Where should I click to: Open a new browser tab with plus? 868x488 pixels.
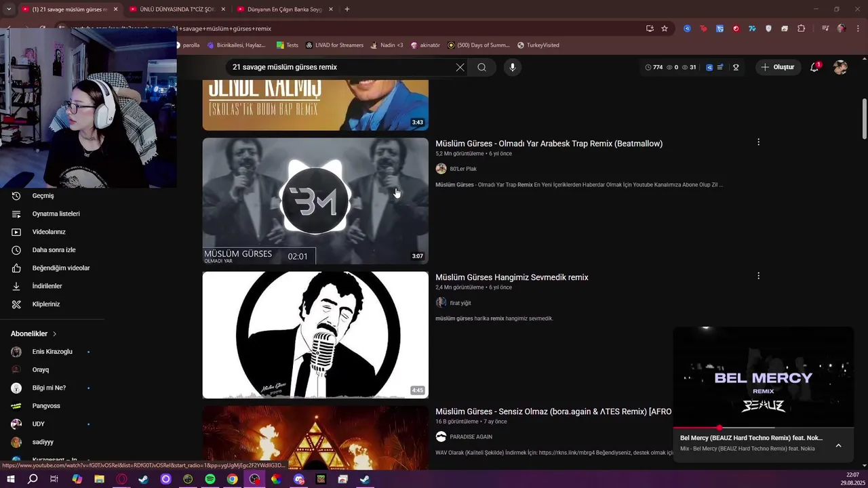[347, 9]
